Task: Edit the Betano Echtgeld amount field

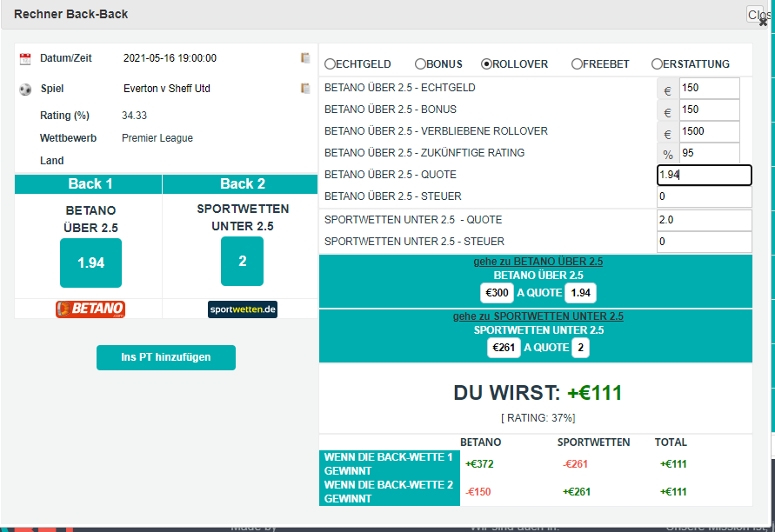Action: click(709, 88)
